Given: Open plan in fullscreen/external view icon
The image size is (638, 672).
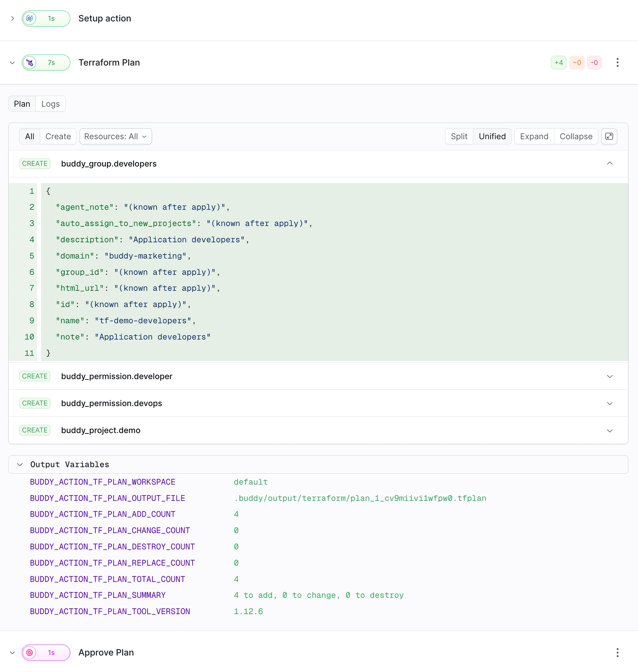Looking at the screenshot, I should pyautogui.click(x=609, y=136).
